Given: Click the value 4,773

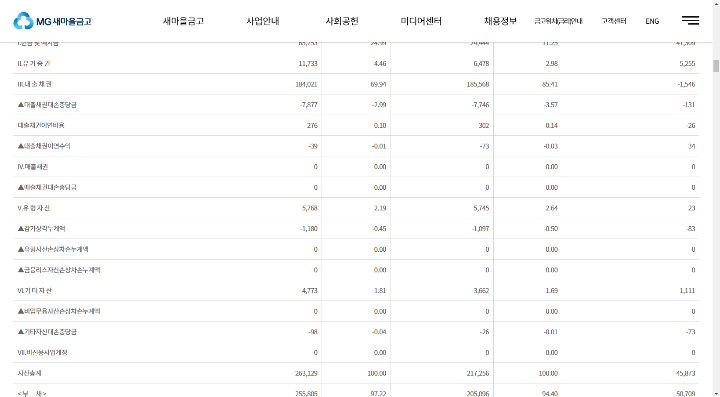Looking at the screenshot, I should (309, 291).
